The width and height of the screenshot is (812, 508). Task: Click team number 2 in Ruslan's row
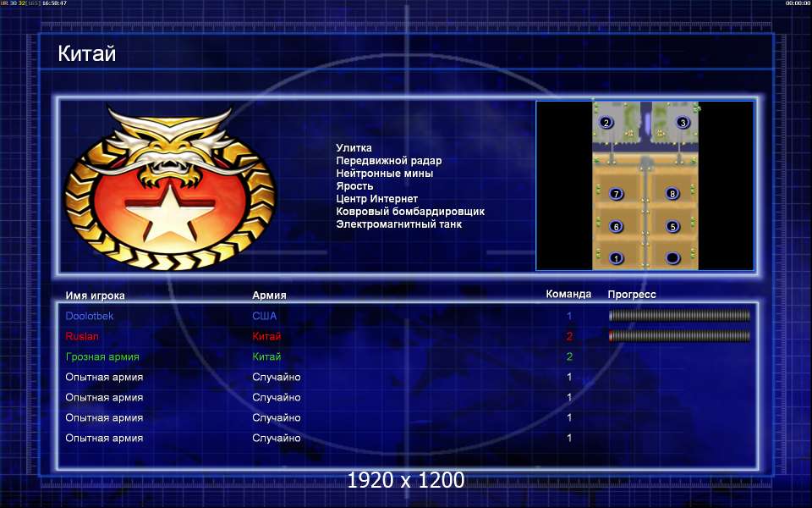click(x=569, y=336)
